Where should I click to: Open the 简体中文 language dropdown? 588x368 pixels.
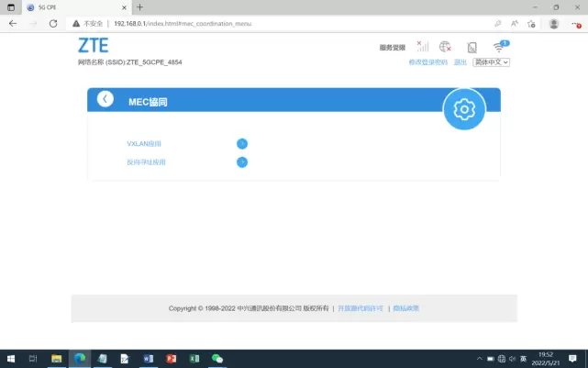[x=491, y=62]
